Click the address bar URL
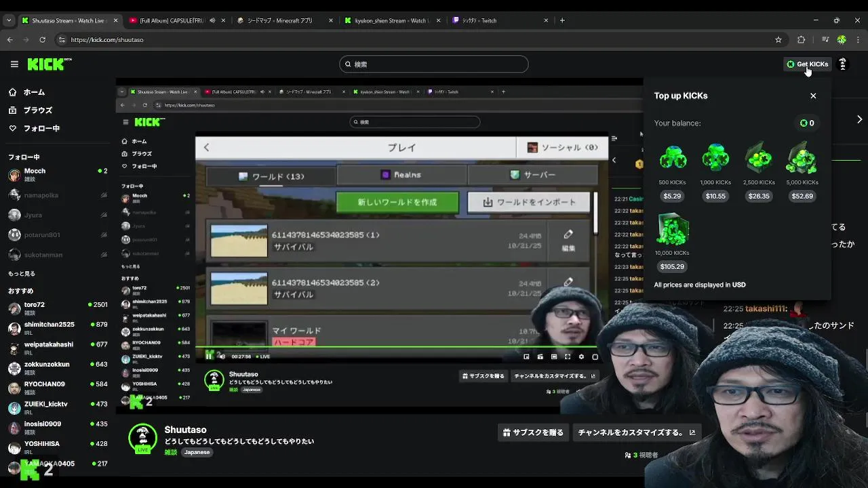Screen dimensions: 868x488 coord(107,39)
